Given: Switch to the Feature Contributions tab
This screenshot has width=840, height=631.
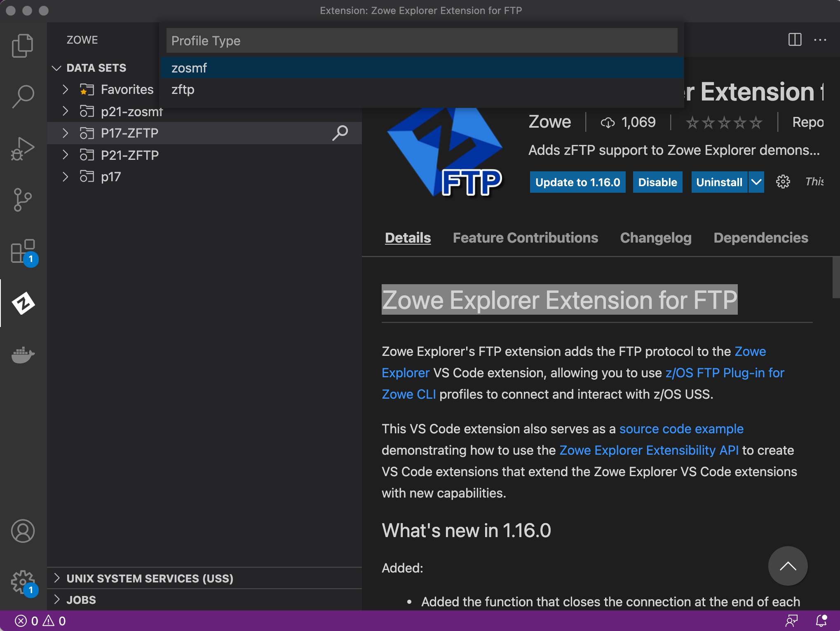Looking at the screenshot, I should click(525, 238).
